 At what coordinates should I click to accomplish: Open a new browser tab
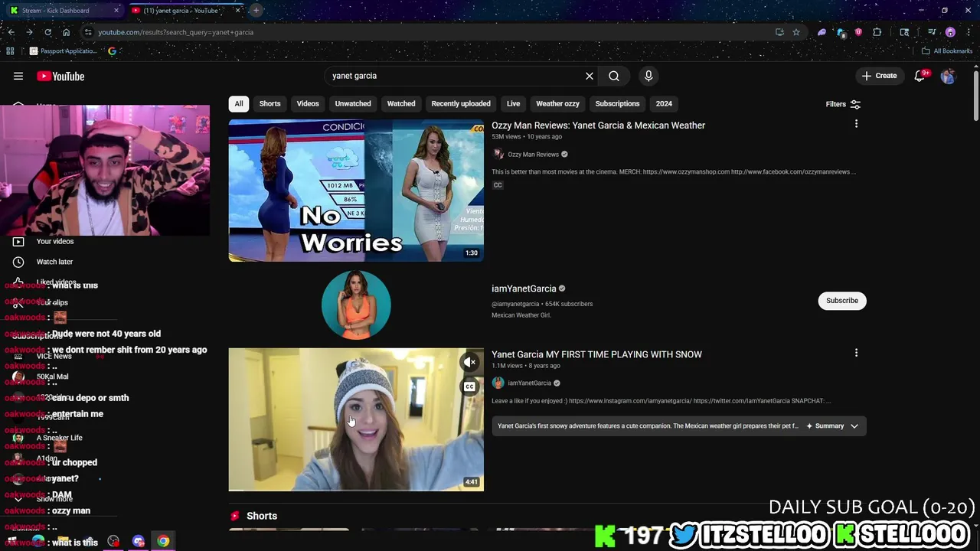coord(256,11)
